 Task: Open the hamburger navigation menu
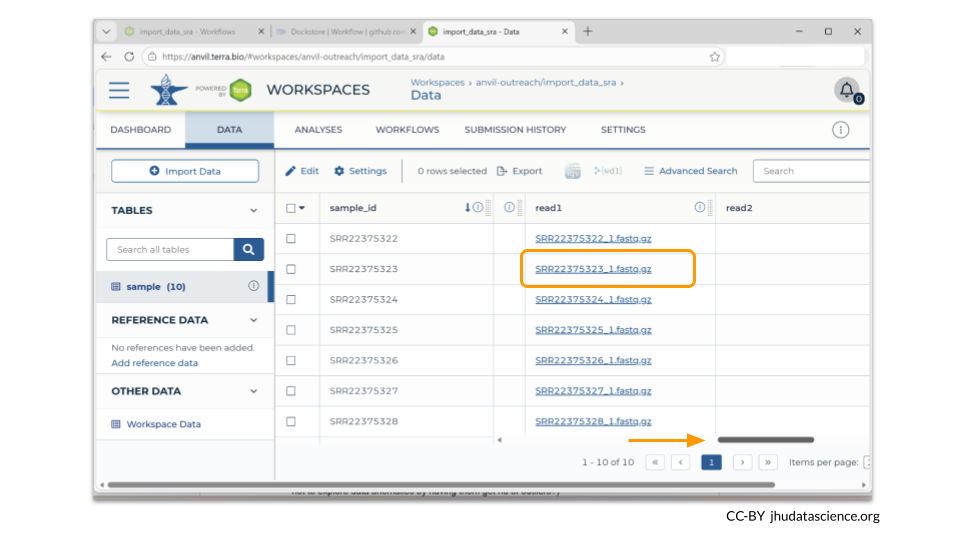tap(119, 90)
